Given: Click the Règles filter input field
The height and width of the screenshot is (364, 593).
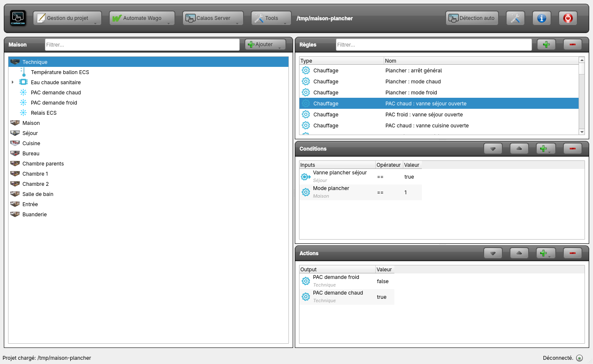Looking at the screenshot, I should click(x=434, y=44).
